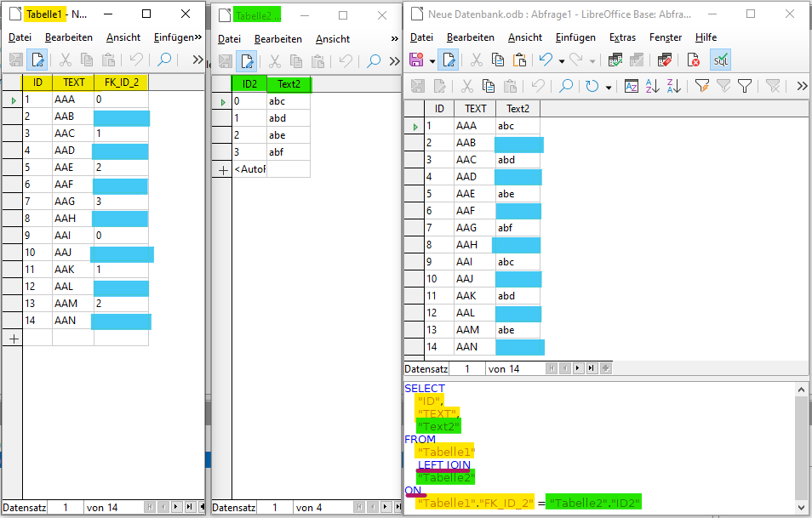The height and width of the screenshot is (518, 812).
Task: Open the Einfügen menu in Tabelle1 window
Action: click(174, 37)
